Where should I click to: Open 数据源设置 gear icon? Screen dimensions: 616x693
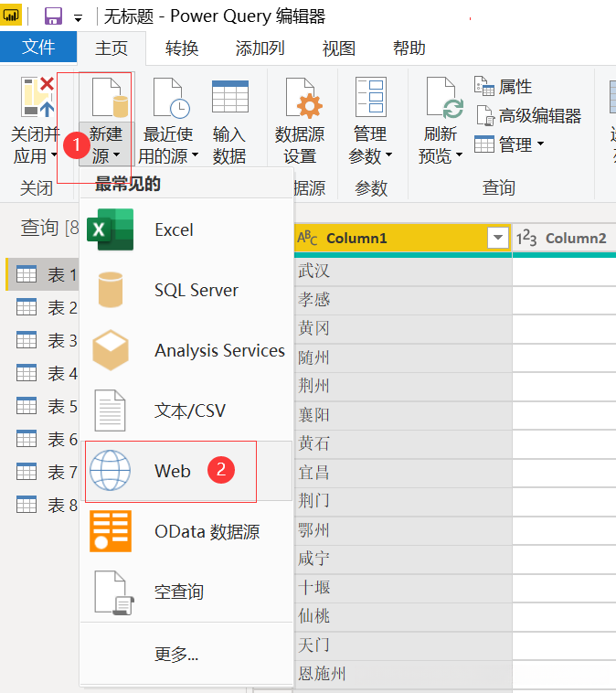tap(304, 98)
